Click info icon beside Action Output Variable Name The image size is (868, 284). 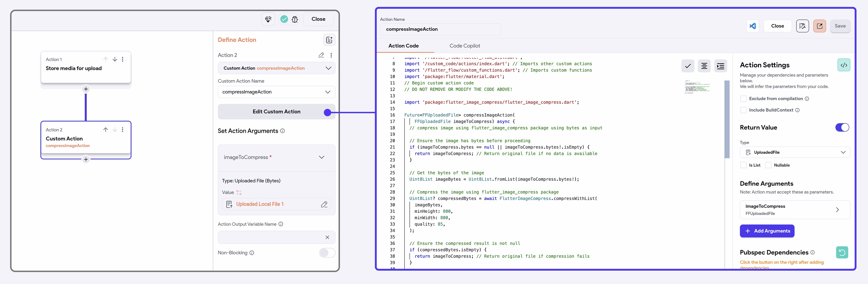(x=281, y=224)
